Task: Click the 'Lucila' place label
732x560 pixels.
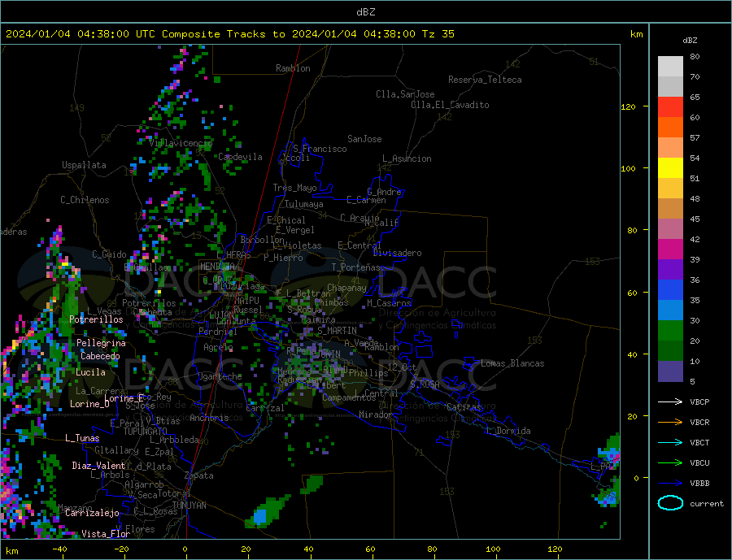Action: click(90, 372)
